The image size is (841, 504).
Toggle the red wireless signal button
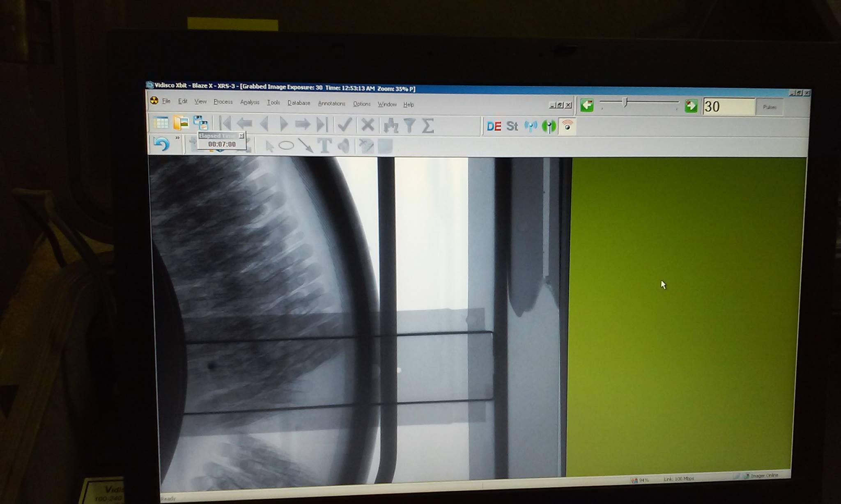(x=567, y=126)
